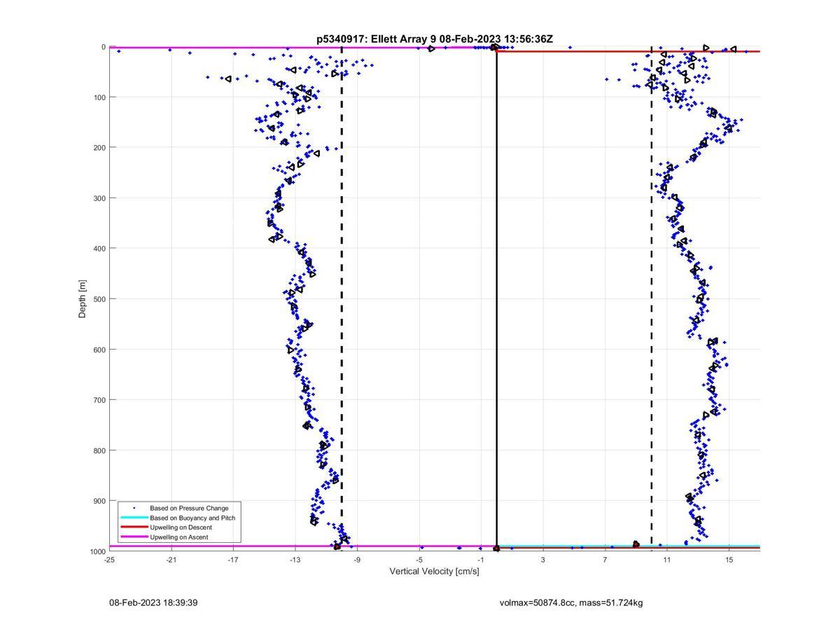Select the 'Upwelling on Ascent' legend entry
The height and width of the screenshot is (620, 840).
click(x=178, y=537)
